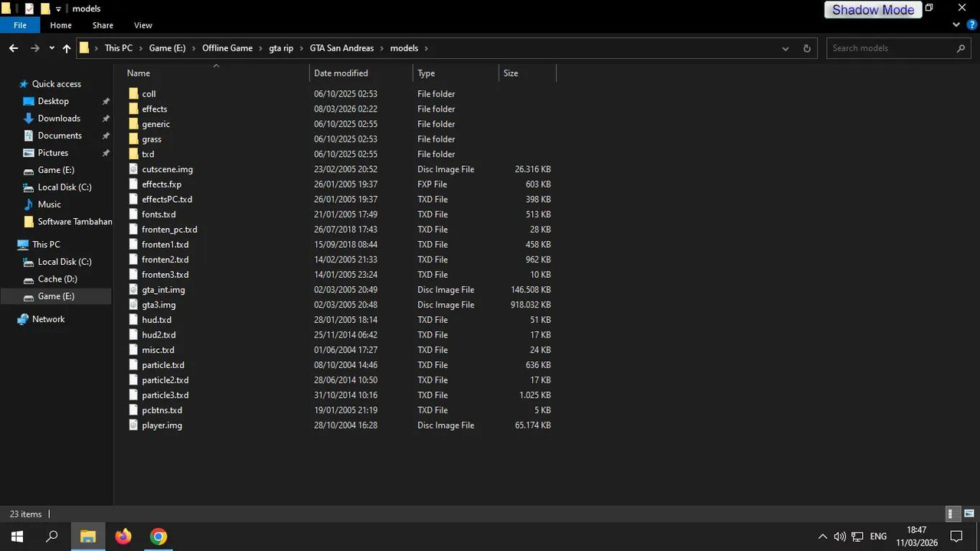Select the misc.txd file name
The image size is (980, 551).
pyautogui.click(x=158, y=350)
